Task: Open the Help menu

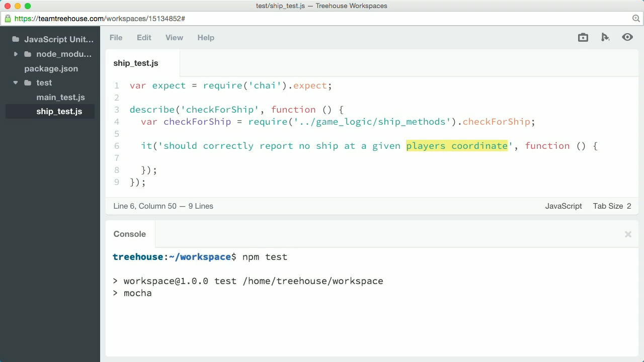Action: (x=206, y=37)
